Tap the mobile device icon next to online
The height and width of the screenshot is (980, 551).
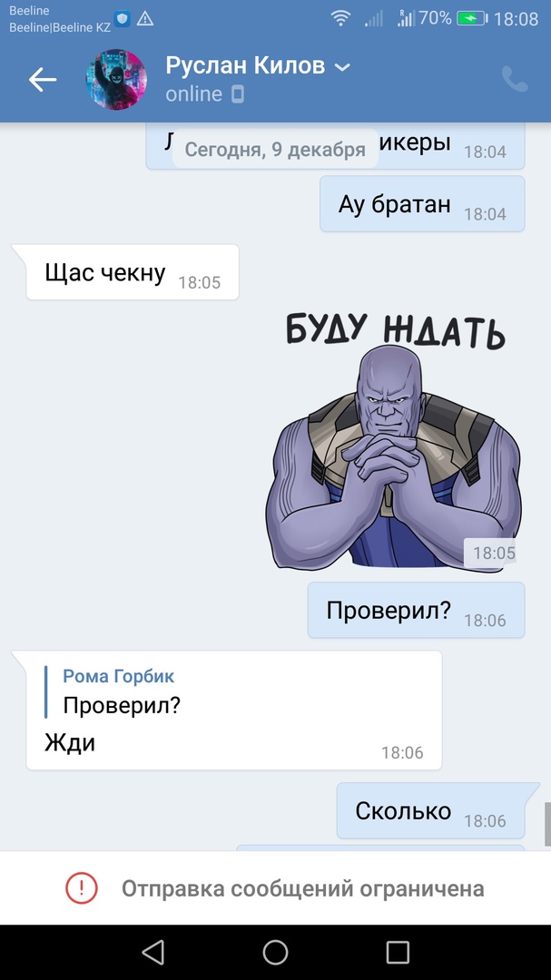point(238,94)
